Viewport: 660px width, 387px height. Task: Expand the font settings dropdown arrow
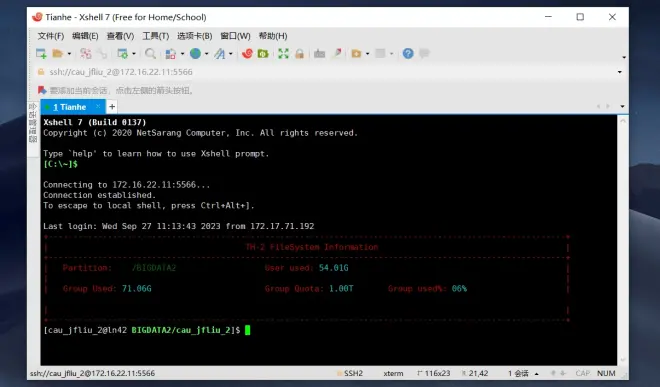[x=231, y=54]
